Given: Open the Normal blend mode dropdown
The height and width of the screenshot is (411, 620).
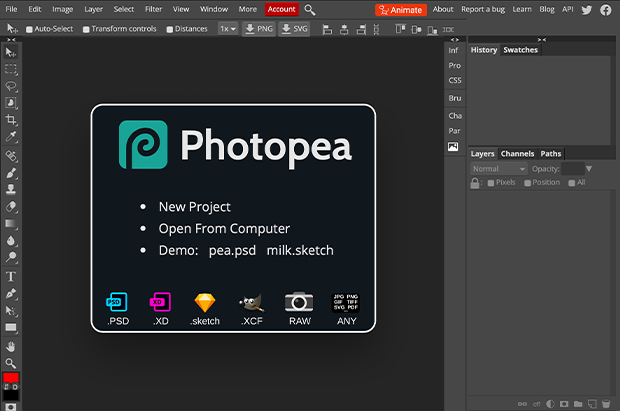Looking at the screenshot, I should pyautogui.click(x=499, y=169).
